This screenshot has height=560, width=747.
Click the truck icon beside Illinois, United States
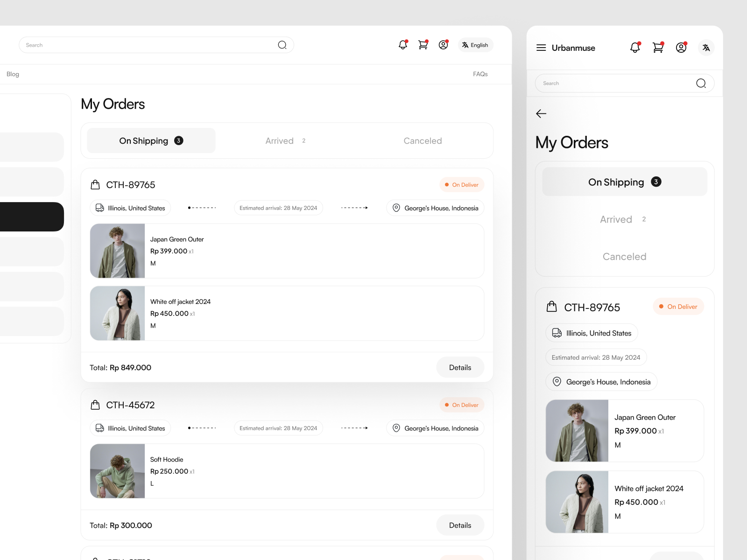pyautogui.click(x=99, y=208)
